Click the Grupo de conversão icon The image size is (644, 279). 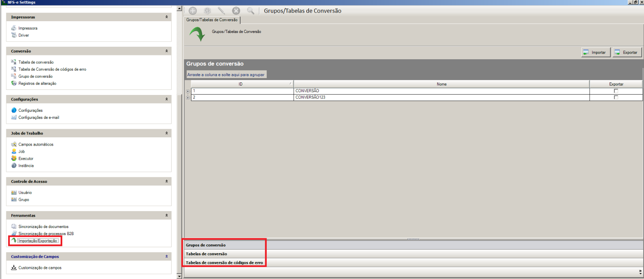[14, 76]
